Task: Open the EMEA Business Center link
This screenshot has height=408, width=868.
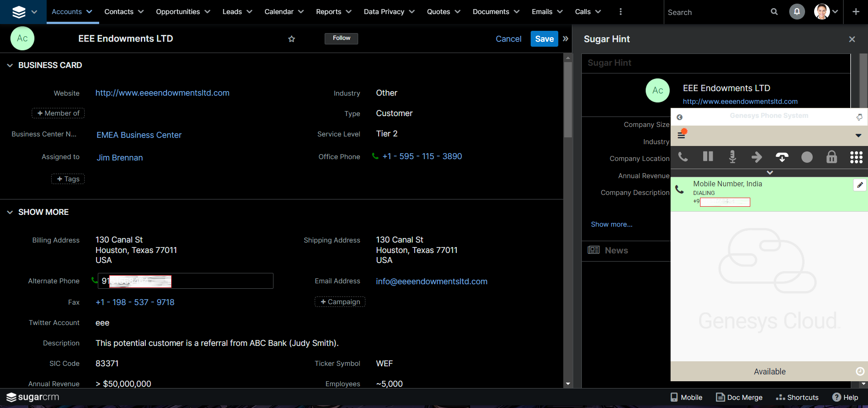Action: [139, 135]
